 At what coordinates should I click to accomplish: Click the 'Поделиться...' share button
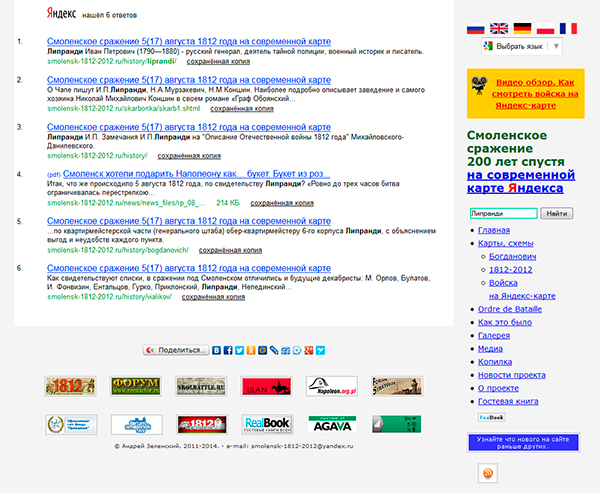pos(175,350)
